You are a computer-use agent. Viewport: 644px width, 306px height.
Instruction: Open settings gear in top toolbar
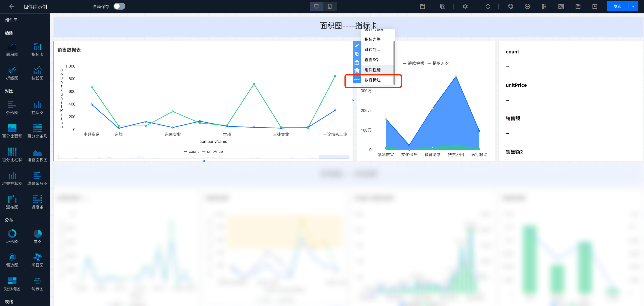click(465, 6)
